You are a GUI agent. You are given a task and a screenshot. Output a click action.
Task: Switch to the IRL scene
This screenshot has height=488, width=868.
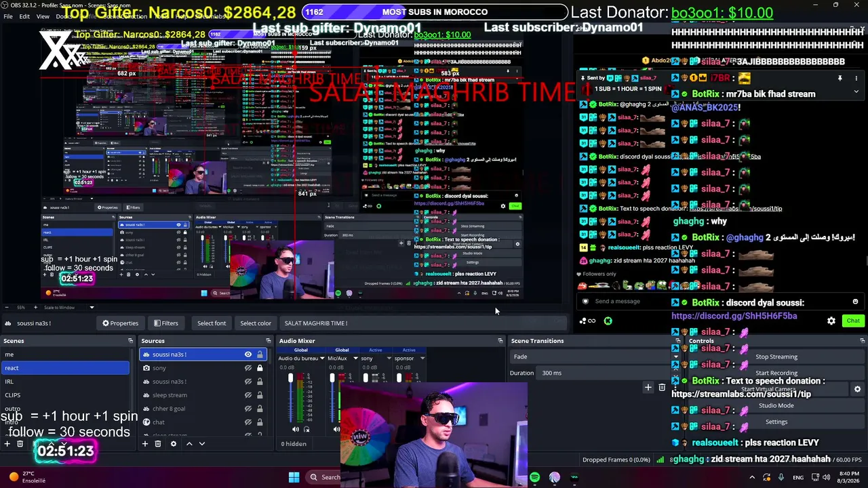click(x=66, y=382)
